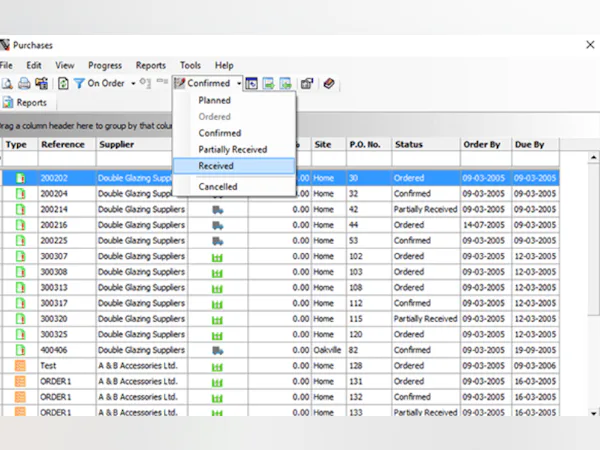Image resolution: width=600 pixels, height=450 pixels.
Task: Click the truck icon in row 400406
Action: [218, 351]
